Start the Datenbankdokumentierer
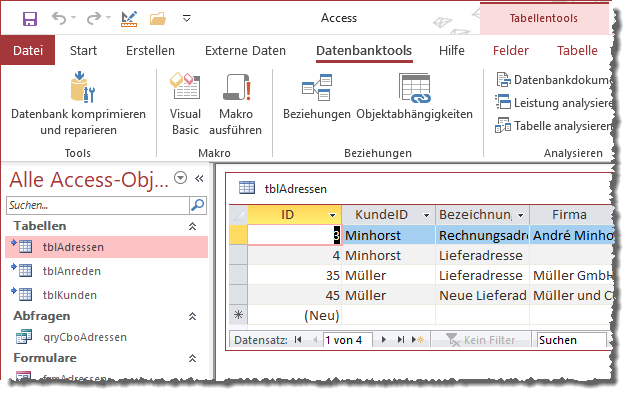The height and width of the screenshot is (399, 631). [x=554, y=80]
